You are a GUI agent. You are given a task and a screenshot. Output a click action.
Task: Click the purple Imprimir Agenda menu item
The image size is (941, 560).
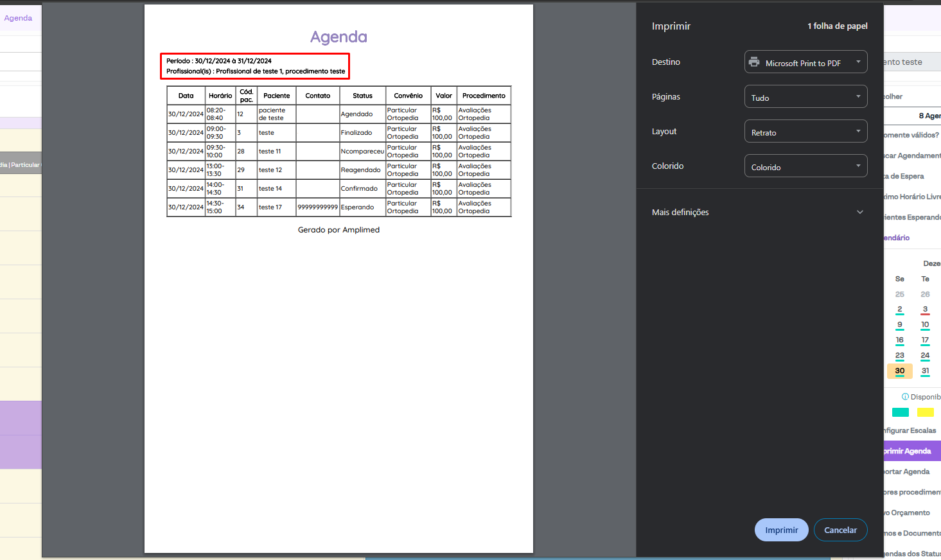pos(912,451)
